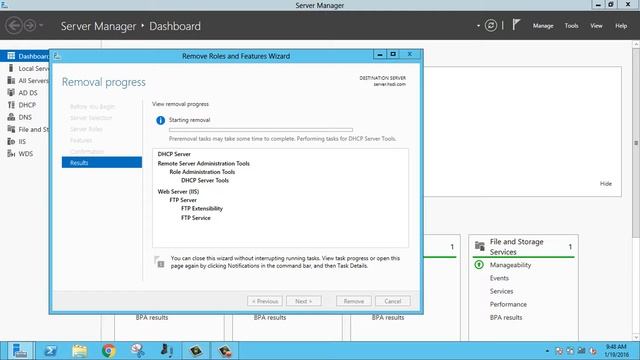Click Services in File and Storage tile
The height and width of the screenshot is (360, 640).
tap(501, 291)
